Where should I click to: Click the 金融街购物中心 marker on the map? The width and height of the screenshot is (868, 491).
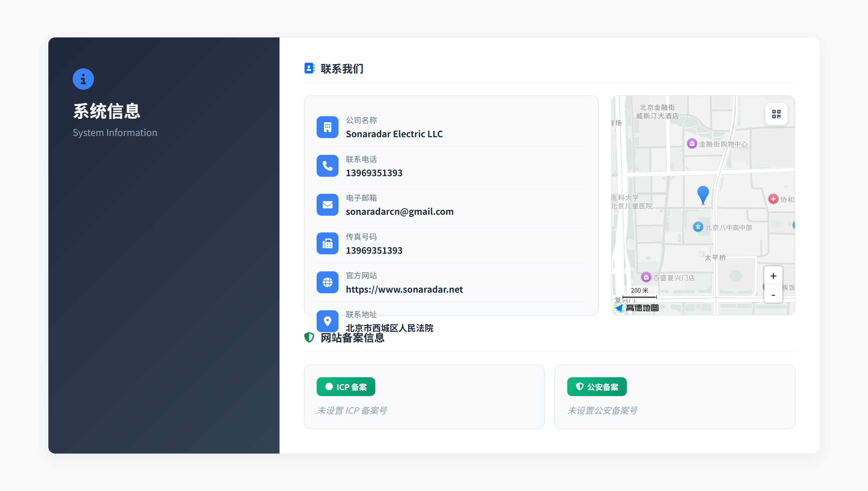pyautogui.click(x=692, y=143)
